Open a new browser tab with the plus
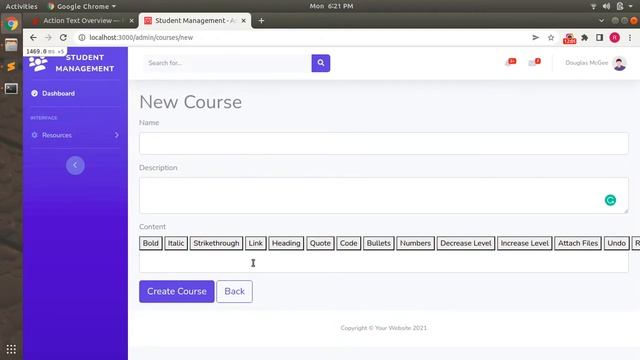The height and width of the screenshot is (360, 640). [x=261, y=20]
